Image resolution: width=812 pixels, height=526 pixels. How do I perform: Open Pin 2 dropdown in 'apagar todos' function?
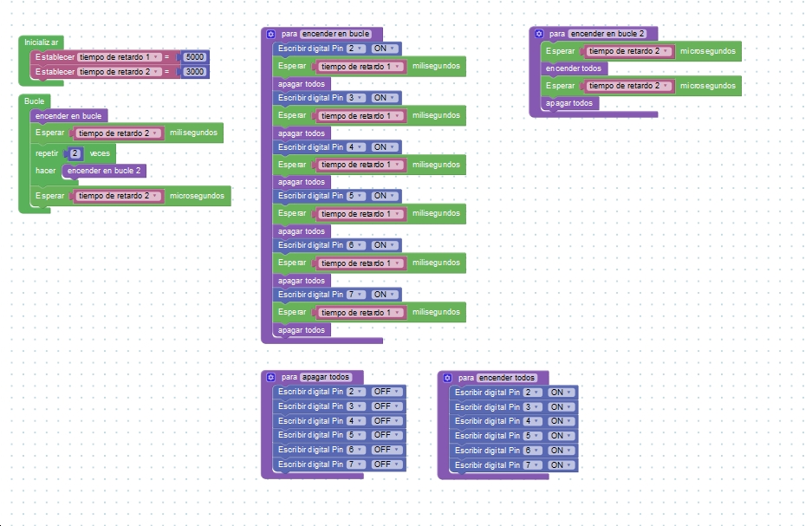click(x=354, y=392)
